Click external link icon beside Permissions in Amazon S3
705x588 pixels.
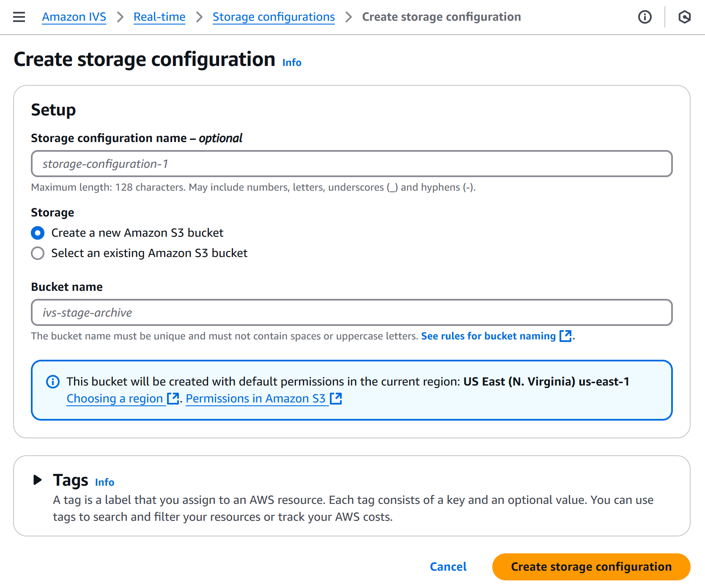[x=336, y=398]
